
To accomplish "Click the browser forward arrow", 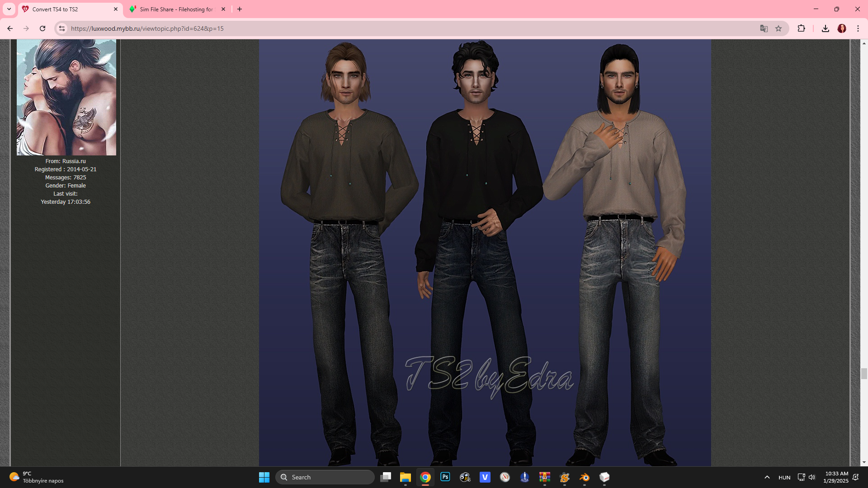I will pos(26,28).
